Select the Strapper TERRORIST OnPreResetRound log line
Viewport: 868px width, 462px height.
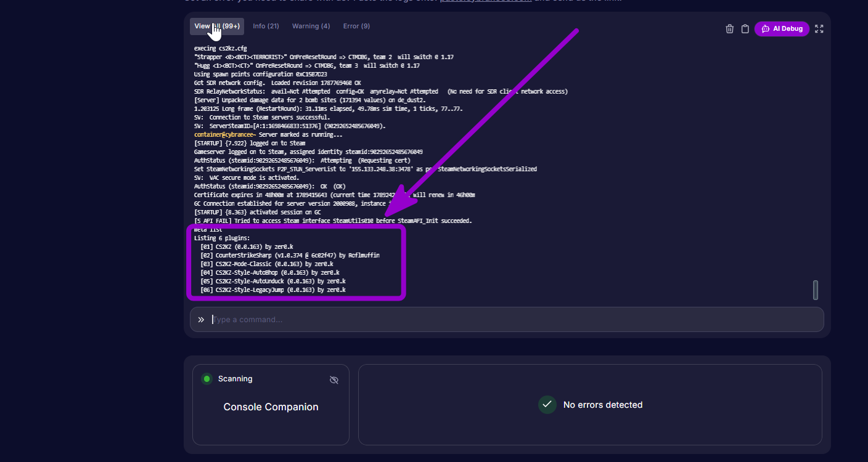coord(324,57)
